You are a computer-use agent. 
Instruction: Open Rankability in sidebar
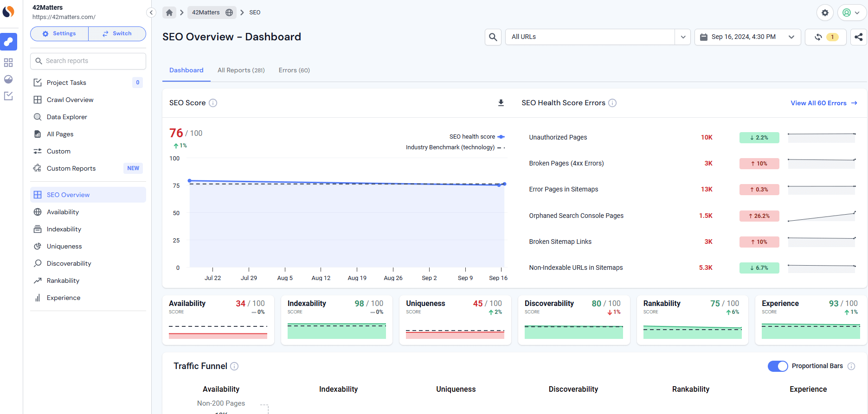coord(88,280)
